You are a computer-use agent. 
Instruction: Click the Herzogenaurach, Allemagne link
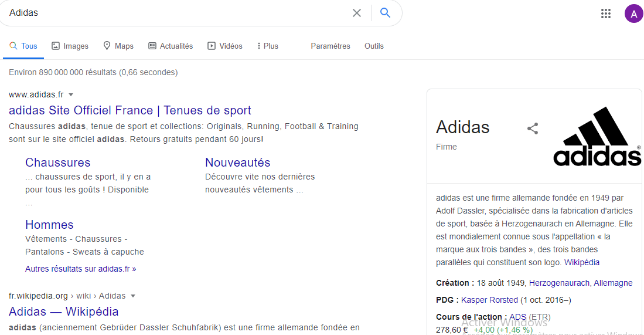click(x=580, y=283)
